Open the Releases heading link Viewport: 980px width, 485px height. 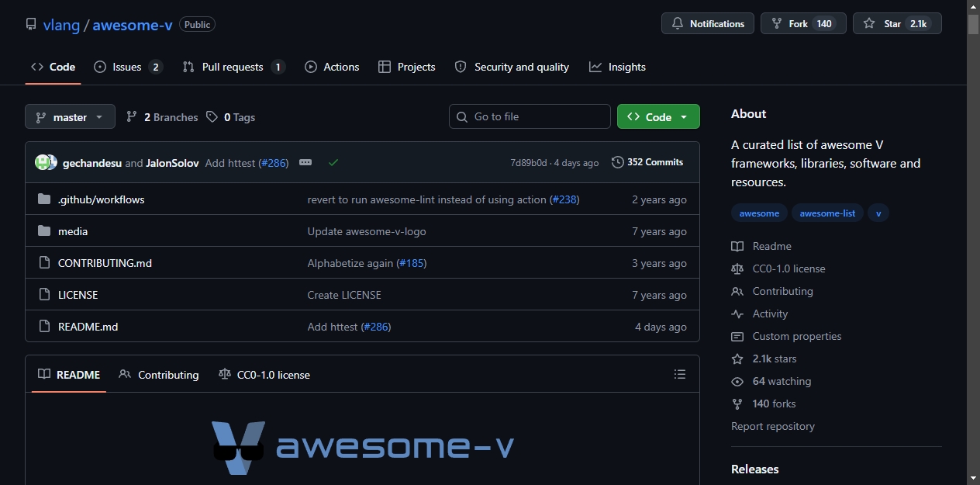(755, 469)
